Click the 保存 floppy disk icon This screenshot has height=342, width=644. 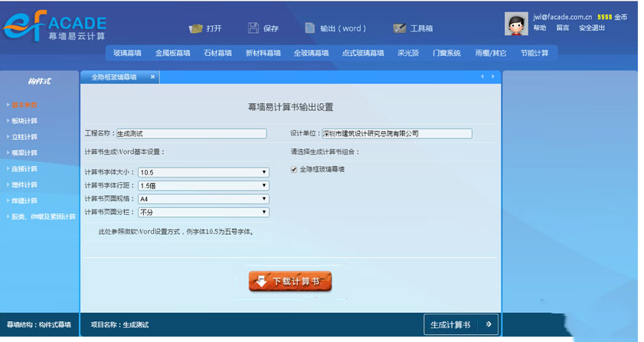pyautogui.click(x=253, y=28)
